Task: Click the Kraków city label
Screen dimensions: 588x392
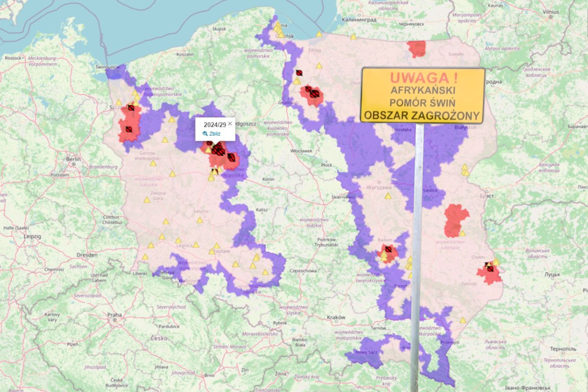Action: (x=337, y=317)
